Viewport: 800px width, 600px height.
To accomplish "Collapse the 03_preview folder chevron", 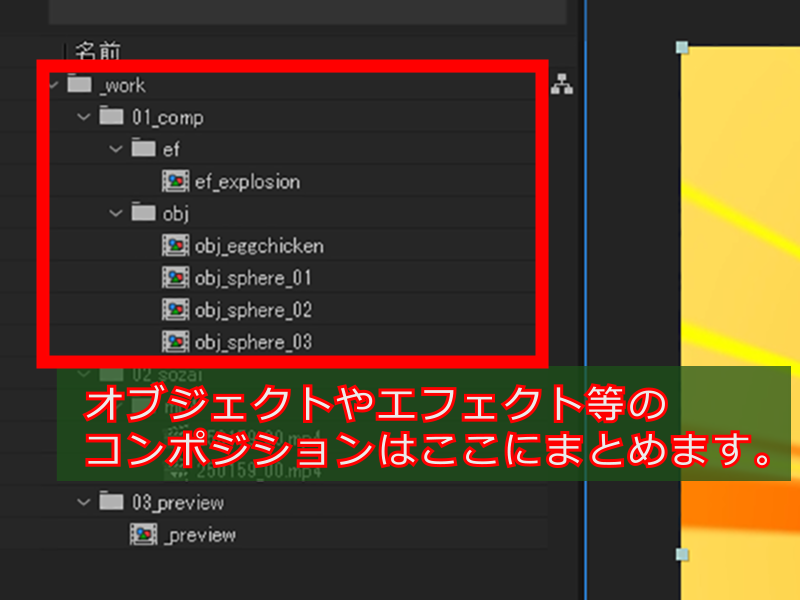I will [x=84, y=502].
